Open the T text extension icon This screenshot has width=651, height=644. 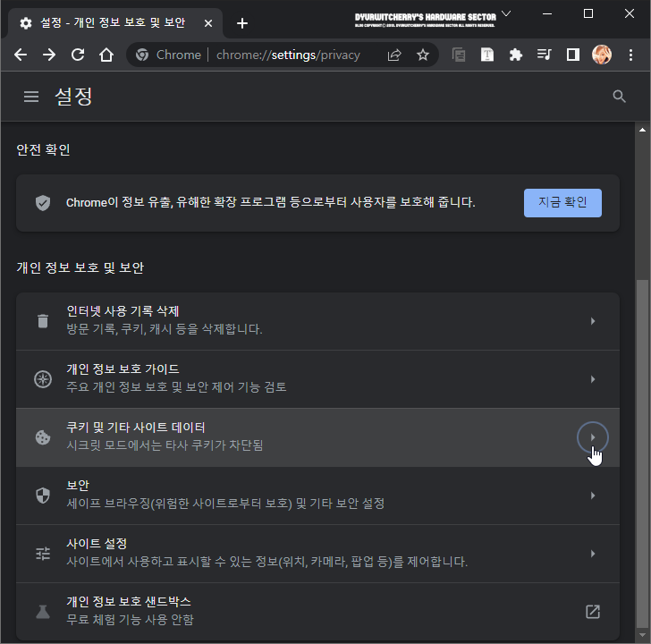coord(487,55)
